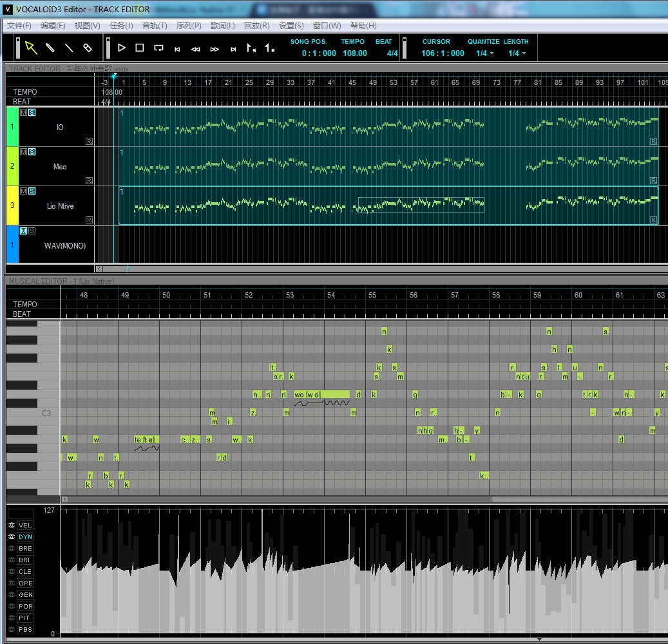Show the BRE parameter overlay eye
The width and height of the screenshot is (668, 644).
12,548
